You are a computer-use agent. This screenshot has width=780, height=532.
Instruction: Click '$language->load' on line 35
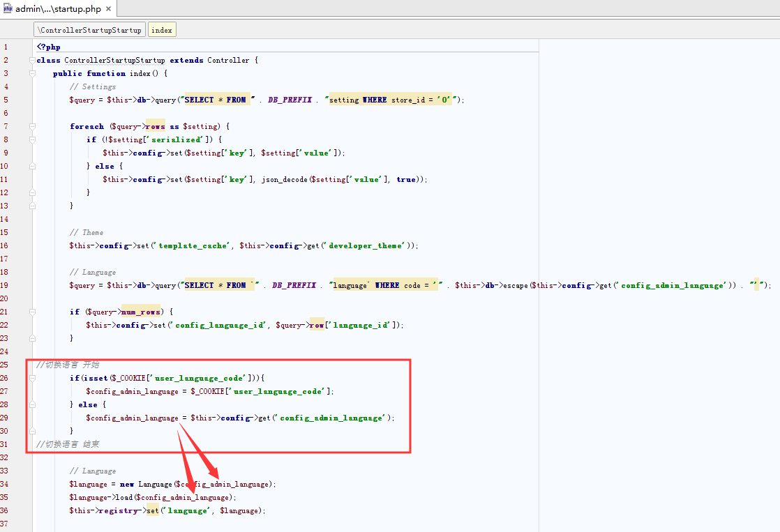click(101, 497)
